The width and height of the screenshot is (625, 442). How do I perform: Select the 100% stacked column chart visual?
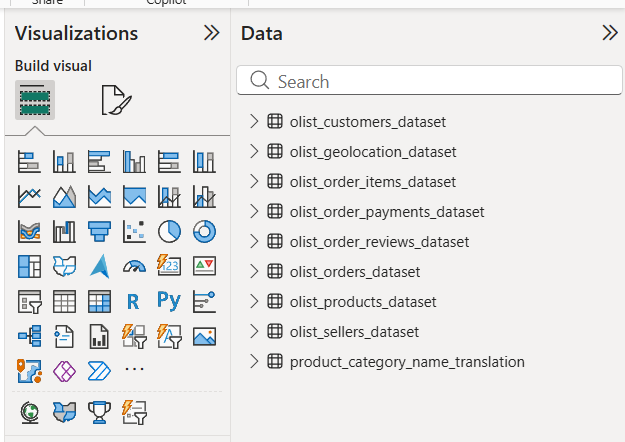pos(204,161)
